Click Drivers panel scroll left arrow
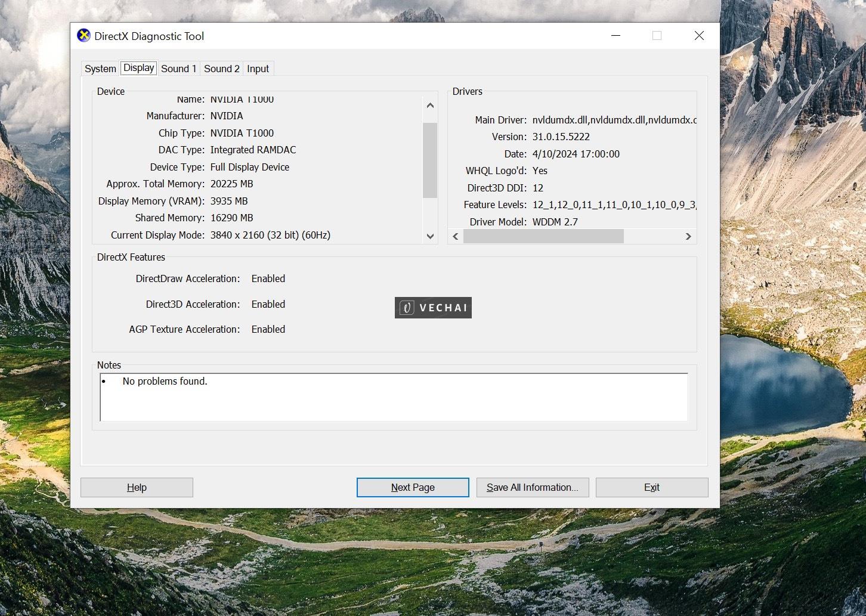This screenshot has height=616, width=866. point(456,236)
